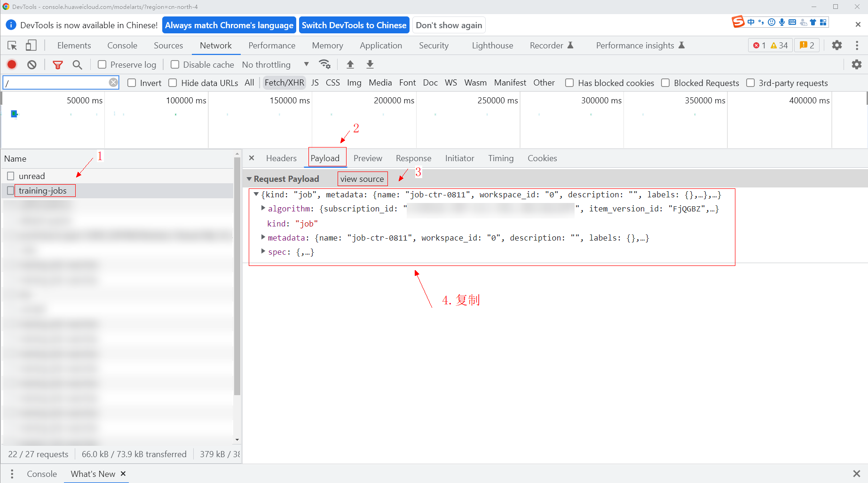Close the What's New drawer tab
The width and height of the screenshot is (868, 483).
(123, 474)
